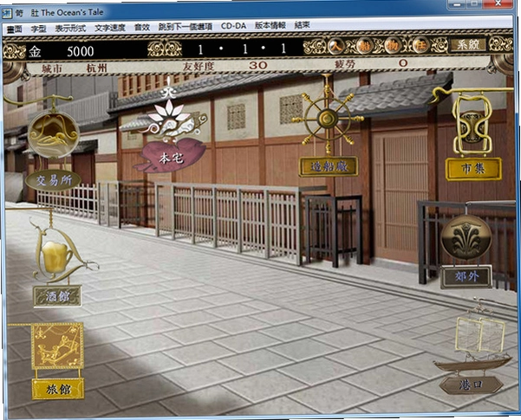Viewport: 521px width, 420px height.
Task: Click the 系統 system button
Action: tap(468, 44)
